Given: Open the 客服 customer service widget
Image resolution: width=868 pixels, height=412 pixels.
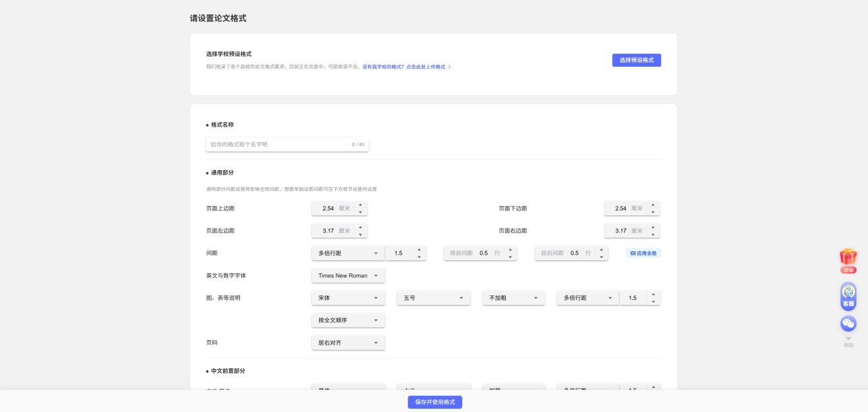Looking at the screenshot, I should [x=848, y=295].
